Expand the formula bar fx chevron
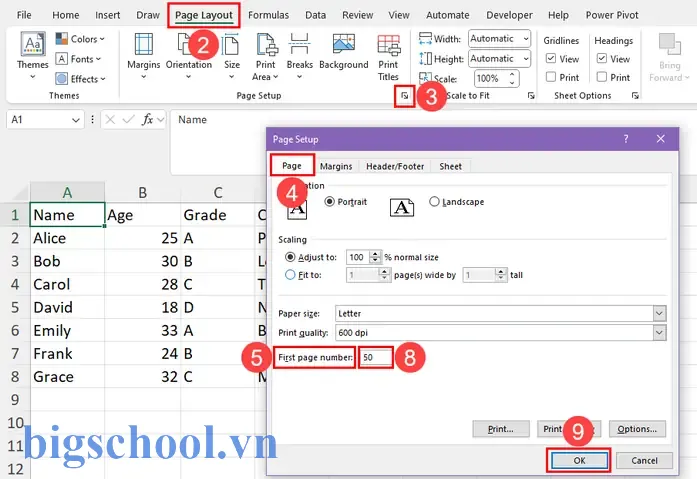The image size is (697, 479). [160, 120]
